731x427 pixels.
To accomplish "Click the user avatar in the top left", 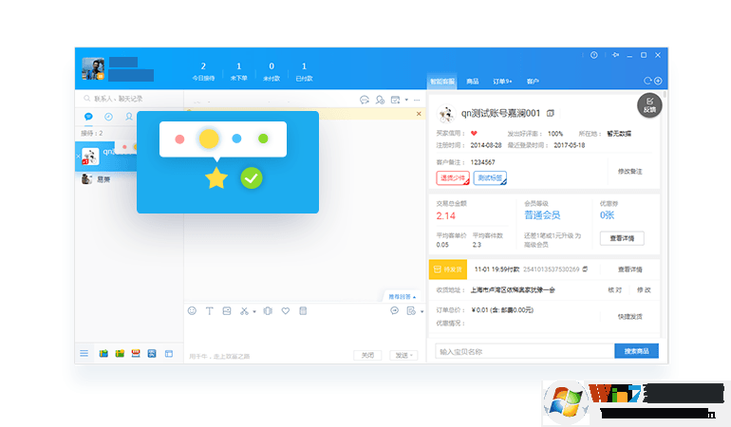I will tap(93, 69).
